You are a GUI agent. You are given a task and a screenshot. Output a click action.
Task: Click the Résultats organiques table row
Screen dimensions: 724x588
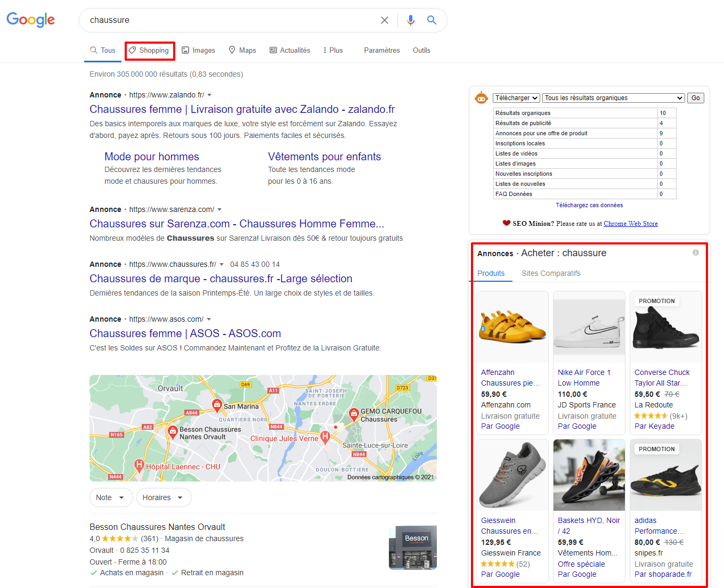(x=585, y=113)
